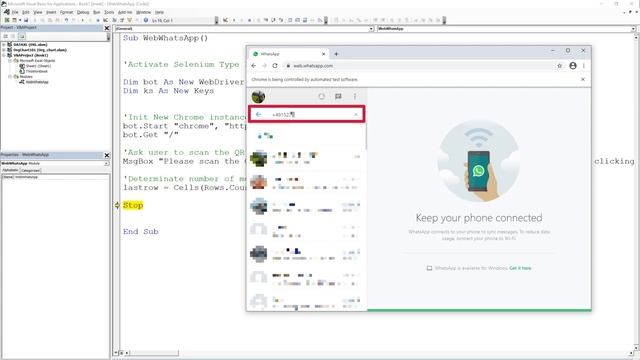Click WhatsApp New chat icon
640x360 pixels.
[338, 96]
